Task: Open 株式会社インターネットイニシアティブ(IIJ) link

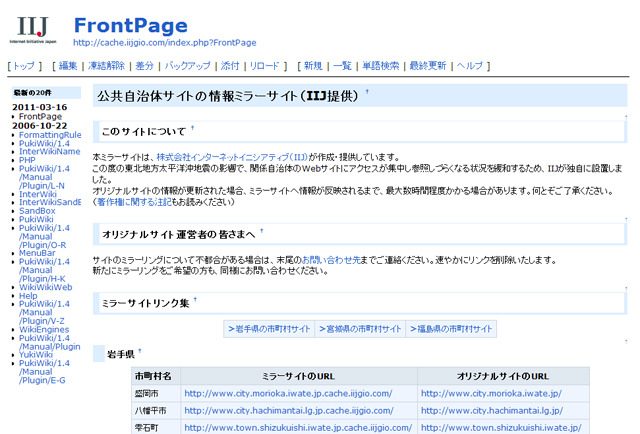Action: (x=232, y=157)
